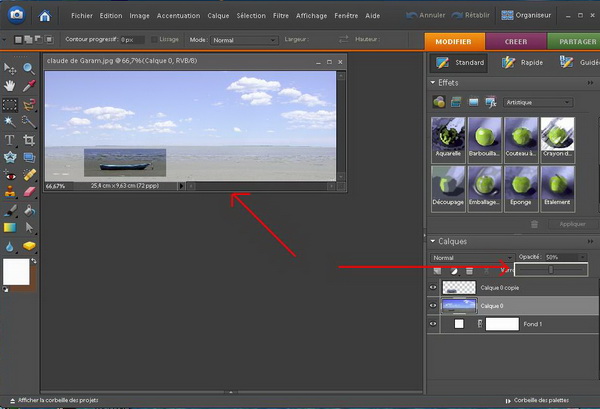This screenshot has height=409, width=600.
Task: Open the Accentuation menu
Action: click(178, 16)
